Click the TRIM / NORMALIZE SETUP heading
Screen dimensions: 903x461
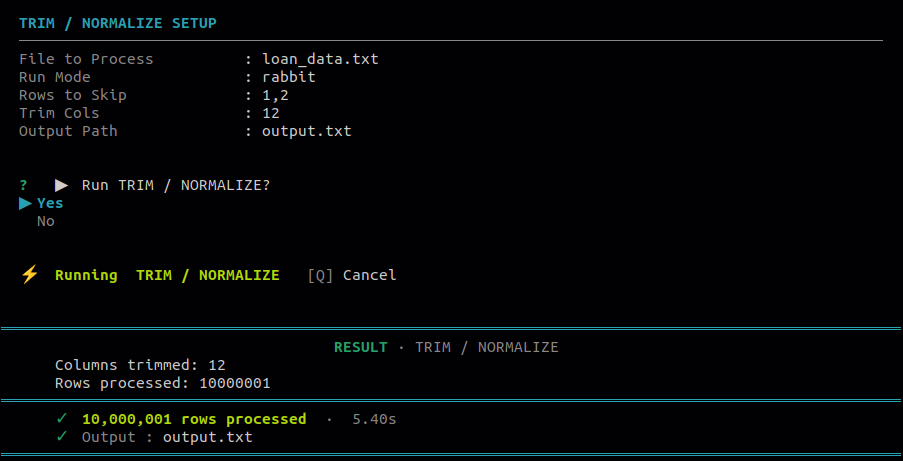[x=118, y=24]
